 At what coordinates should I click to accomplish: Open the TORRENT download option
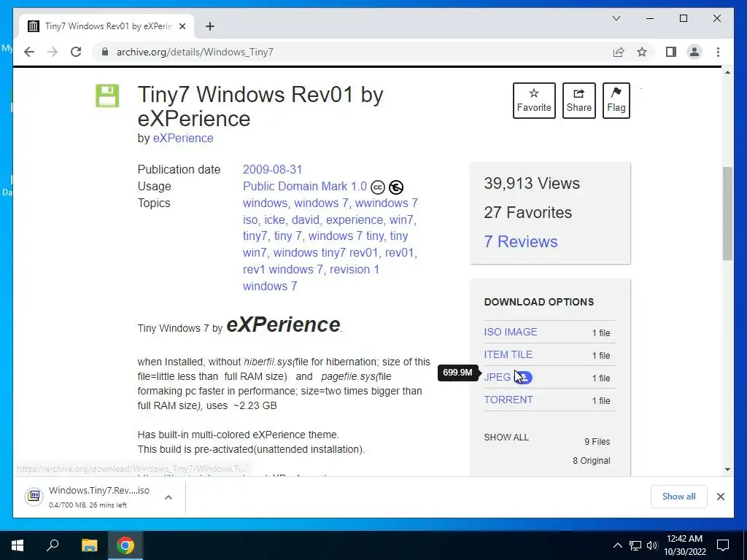click(x=508, y=400)
